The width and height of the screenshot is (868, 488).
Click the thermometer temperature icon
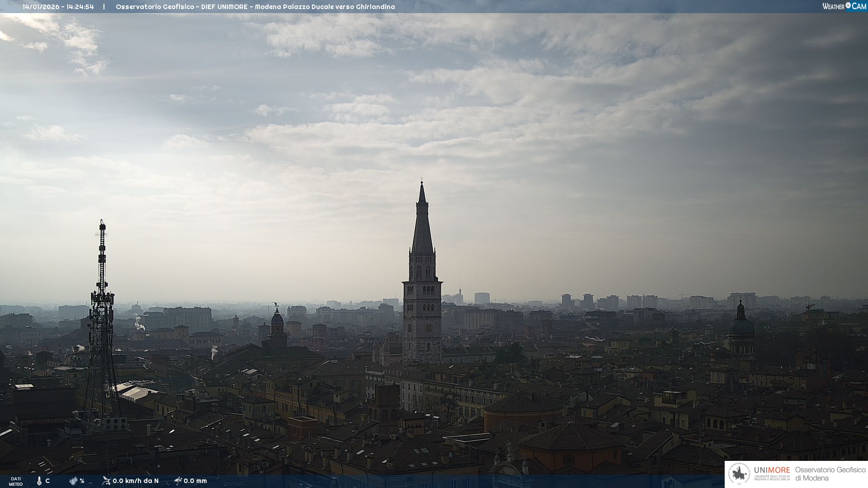click(39, 481)
